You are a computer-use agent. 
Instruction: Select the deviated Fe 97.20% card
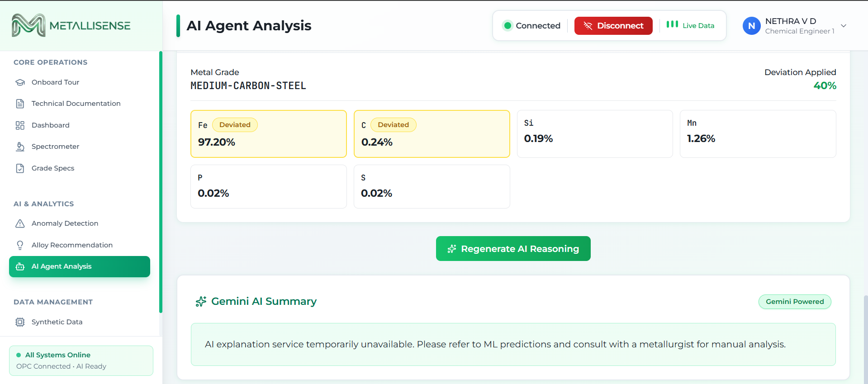point(269,134)
